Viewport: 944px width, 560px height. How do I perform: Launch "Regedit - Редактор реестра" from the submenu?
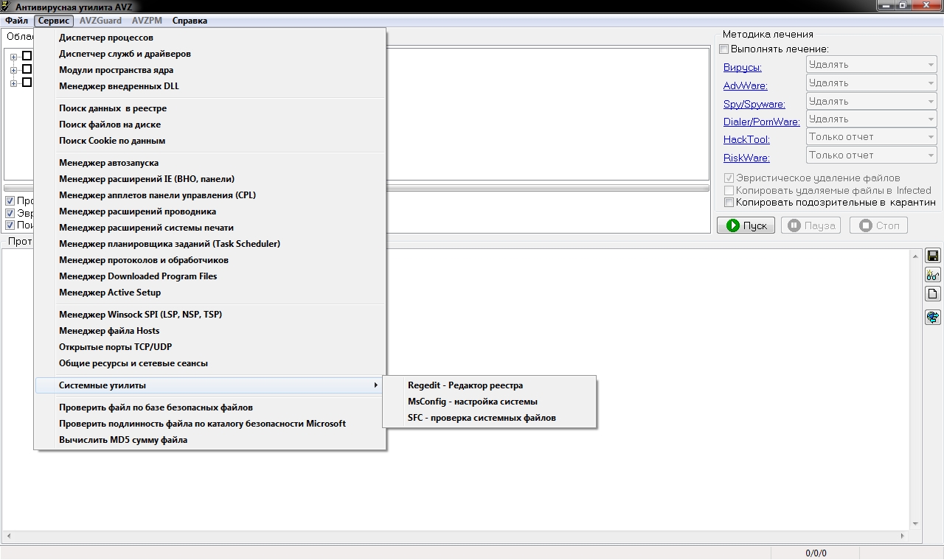(x=489, y=385)
